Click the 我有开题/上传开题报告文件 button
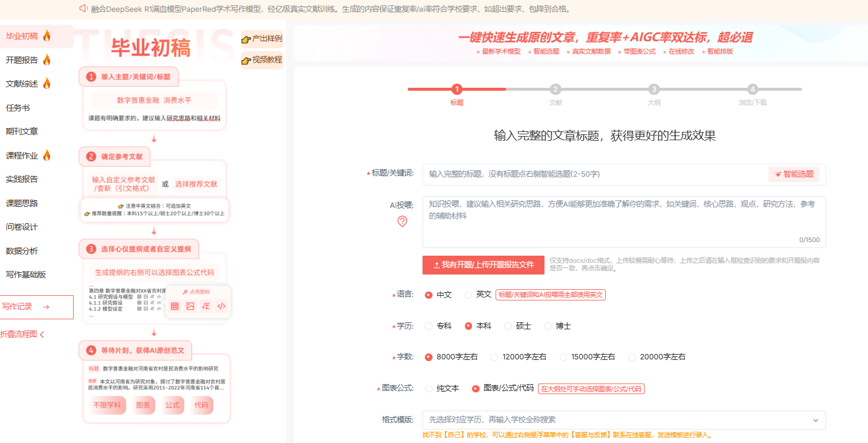 click(483, 265)
